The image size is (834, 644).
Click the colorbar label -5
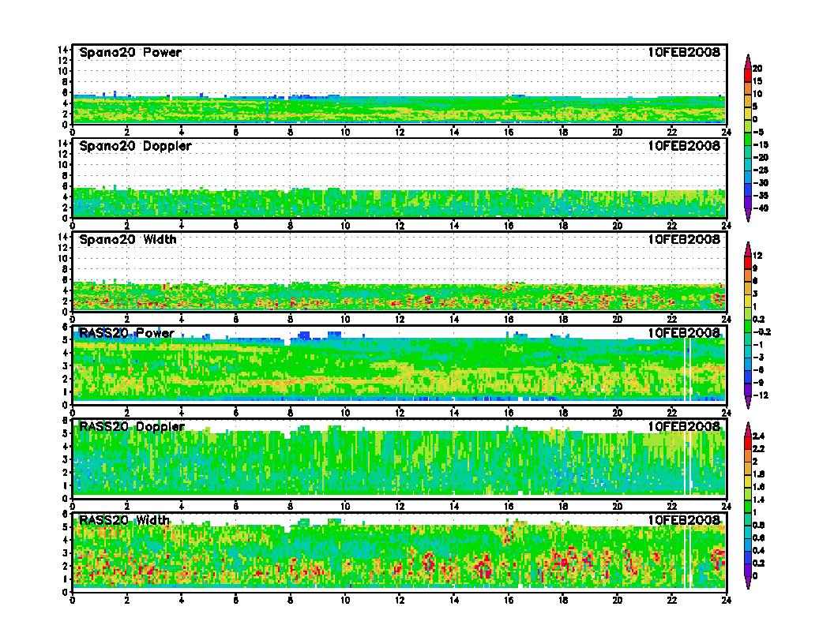click(x=758, y=133)
